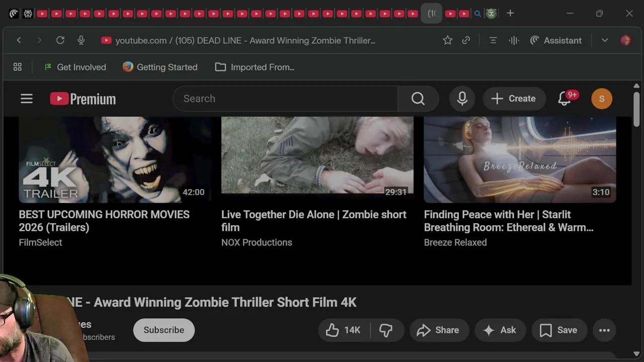Switch to the first pinned spiral tab
644x362 pixels.
(x=14, y=14)
